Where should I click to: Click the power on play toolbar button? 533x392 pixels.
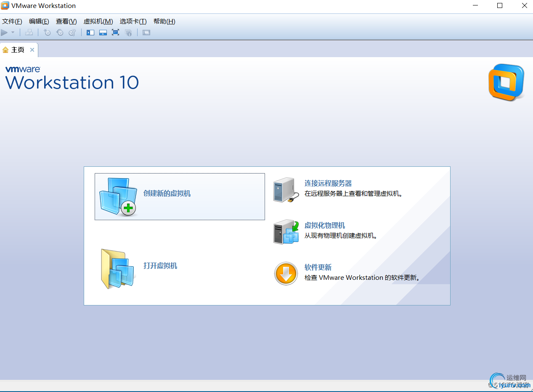(4, 32)
